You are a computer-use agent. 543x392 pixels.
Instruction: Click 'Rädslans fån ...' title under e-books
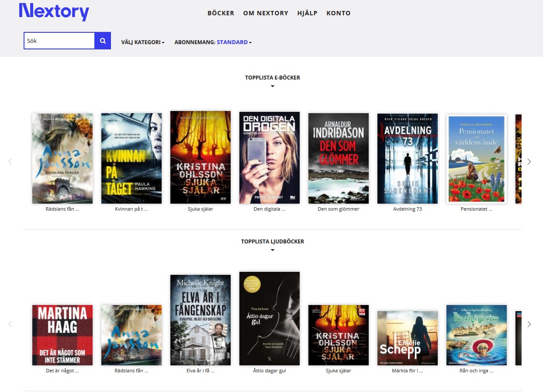(x=62, y=209)
